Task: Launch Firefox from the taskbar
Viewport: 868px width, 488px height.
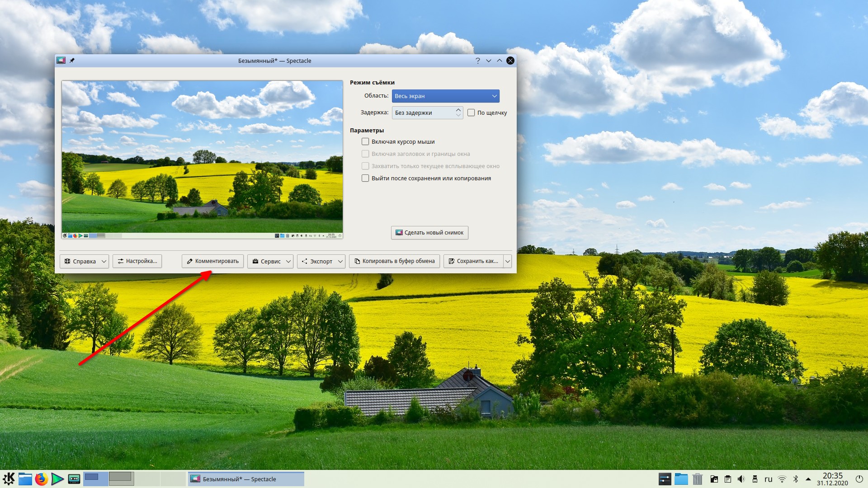Action: pos(41,479)
